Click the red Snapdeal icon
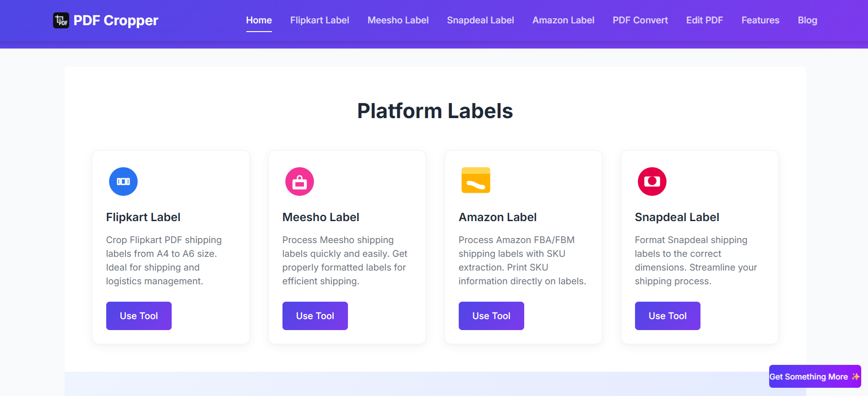The height and width of the screenshot is (396, 868). tap(652, 181)
